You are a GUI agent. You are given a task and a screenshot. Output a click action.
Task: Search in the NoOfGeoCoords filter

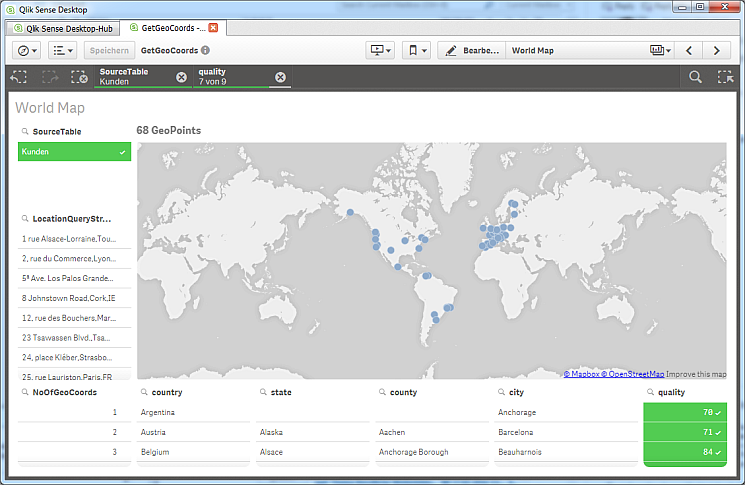click(25, 392)
